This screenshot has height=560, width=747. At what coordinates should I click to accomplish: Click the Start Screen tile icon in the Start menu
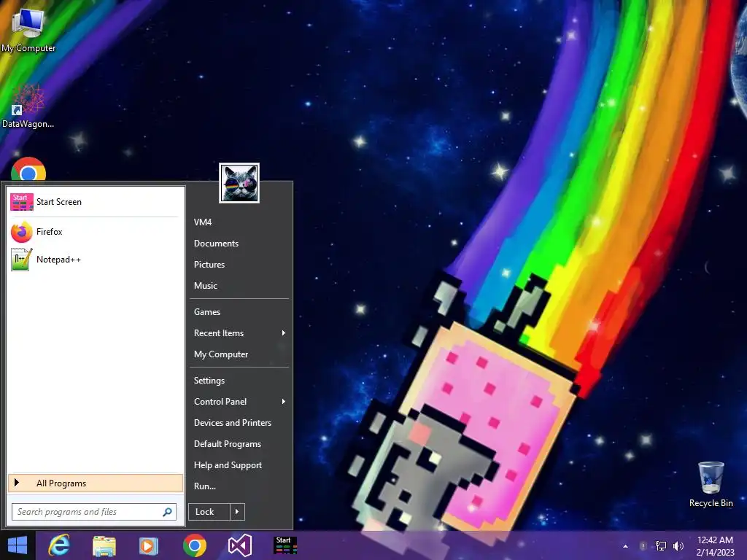click(22, 202)
